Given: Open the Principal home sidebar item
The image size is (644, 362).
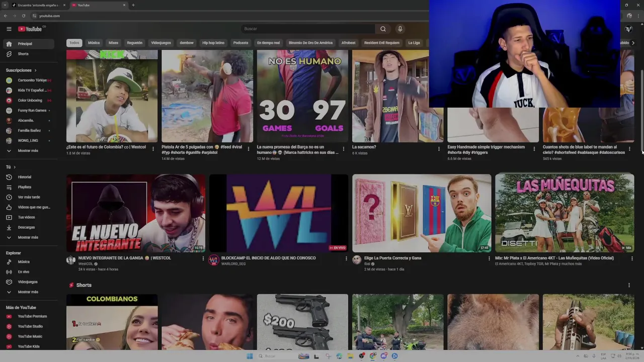Looking at the screenshot, I should 29,44.
